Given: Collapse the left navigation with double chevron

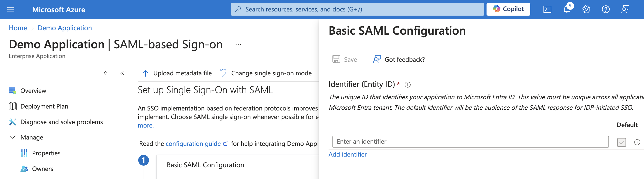Looking at the screenshot, I should click(x=122, y=73).
